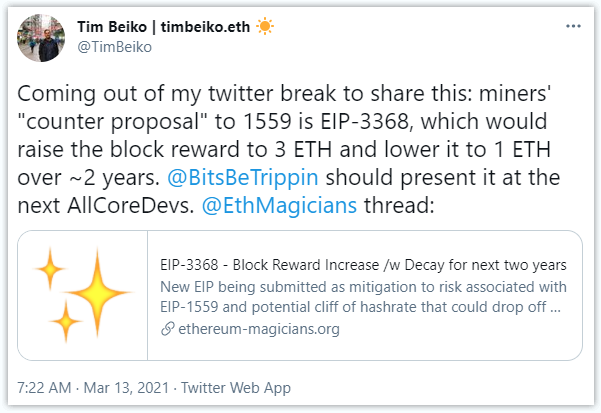The height and width of the screenshot is (413, 601).
Task: Click the ethereum-magicians.org domain link
Action: 259,329
